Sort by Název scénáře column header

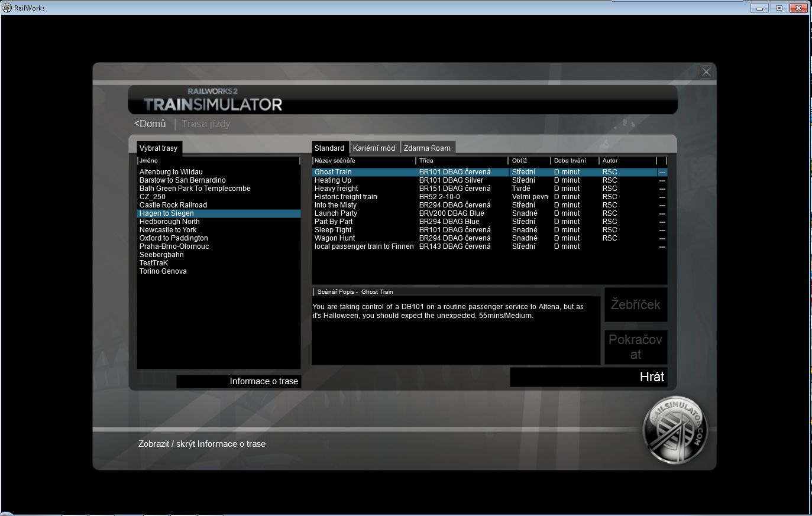click(364, 161)
